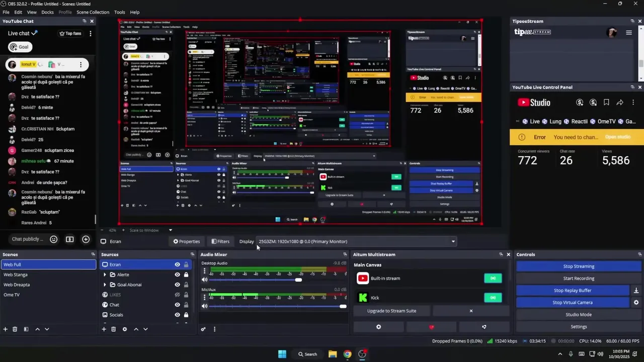This screenshot has width=644, height=362.
Task: Open preview scale dropdown arrow
Action: 170,230
